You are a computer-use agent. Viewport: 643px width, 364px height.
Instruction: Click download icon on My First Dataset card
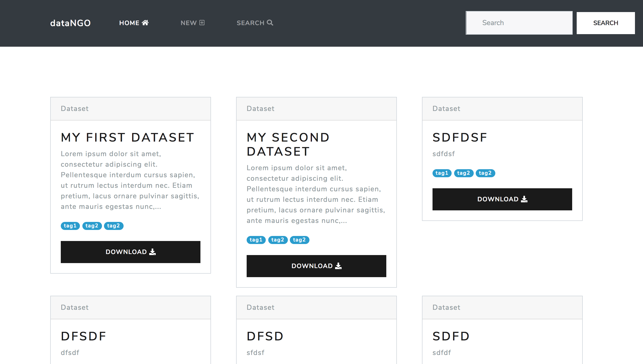tap(152, 252)
